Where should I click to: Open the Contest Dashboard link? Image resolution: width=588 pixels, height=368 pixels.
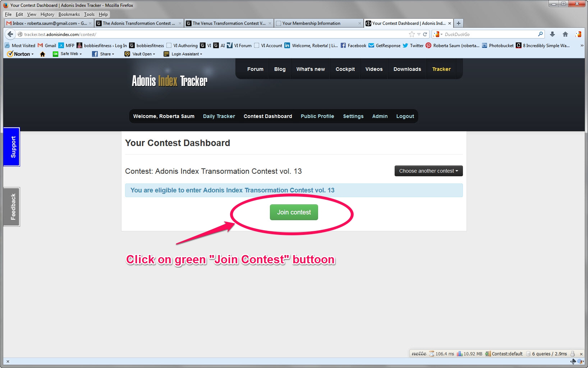tap(268, 116)
